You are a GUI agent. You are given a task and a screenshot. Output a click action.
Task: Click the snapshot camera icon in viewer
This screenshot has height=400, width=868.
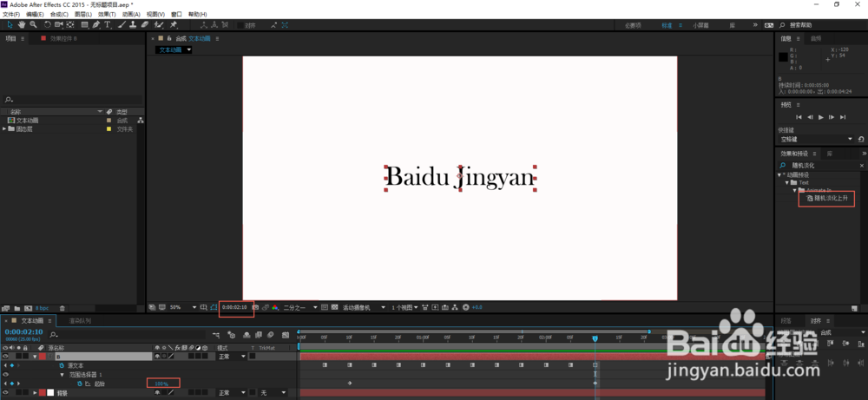[x=255, y=307]
